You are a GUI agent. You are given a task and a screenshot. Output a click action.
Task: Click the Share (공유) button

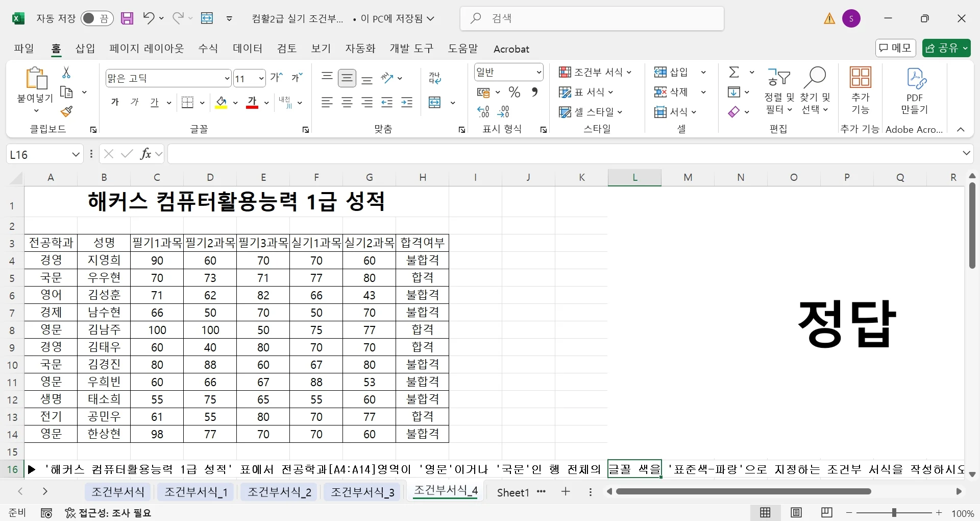click(x=946, y=48)
